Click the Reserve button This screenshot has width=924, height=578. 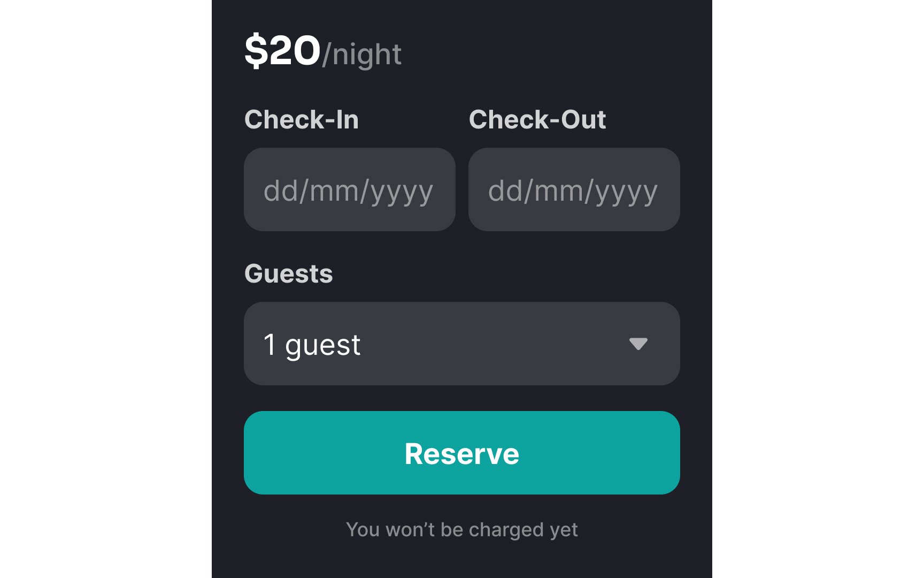coord(462,453)
